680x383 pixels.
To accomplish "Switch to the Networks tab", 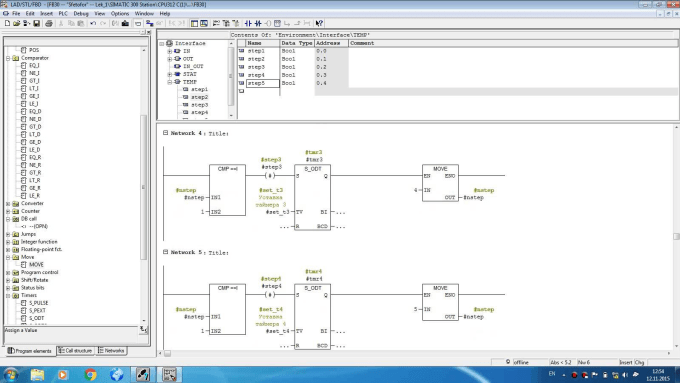I will pos(111,350).
